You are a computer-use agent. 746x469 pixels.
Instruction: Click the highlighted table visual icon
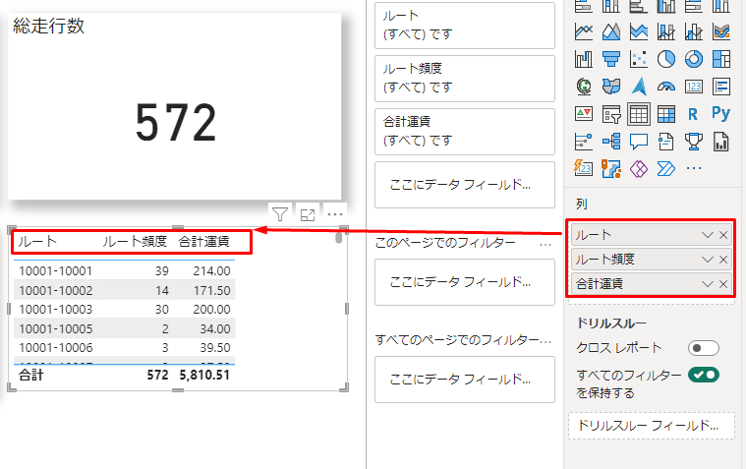pos(638,114)
